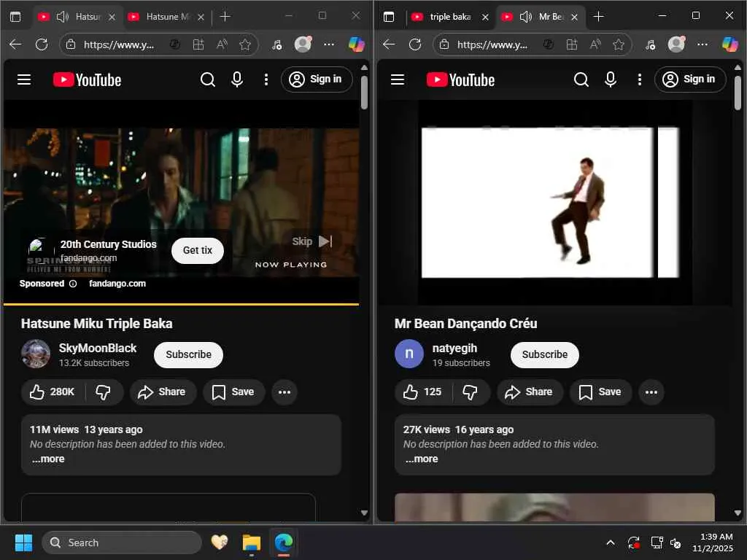
Task: Subscribe to natyegih channel
Action: 544,355
